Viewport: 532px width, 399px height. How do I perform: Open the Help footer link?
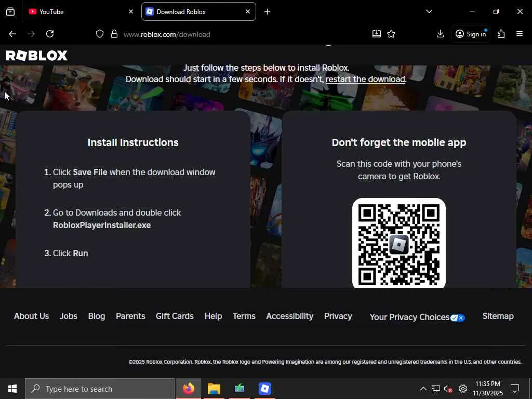click(x=213, y=316)
